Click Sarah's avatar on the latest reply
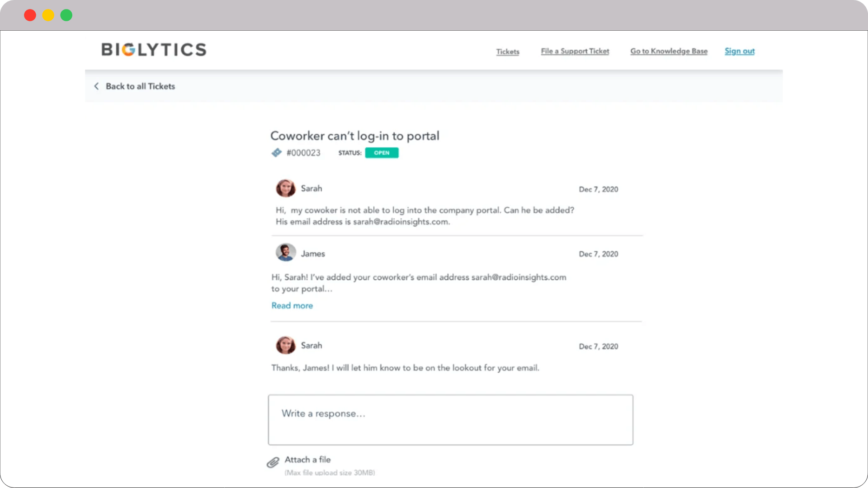Image resolution: width=868 pixels, height=488 pixels. (x=285, y=345)
